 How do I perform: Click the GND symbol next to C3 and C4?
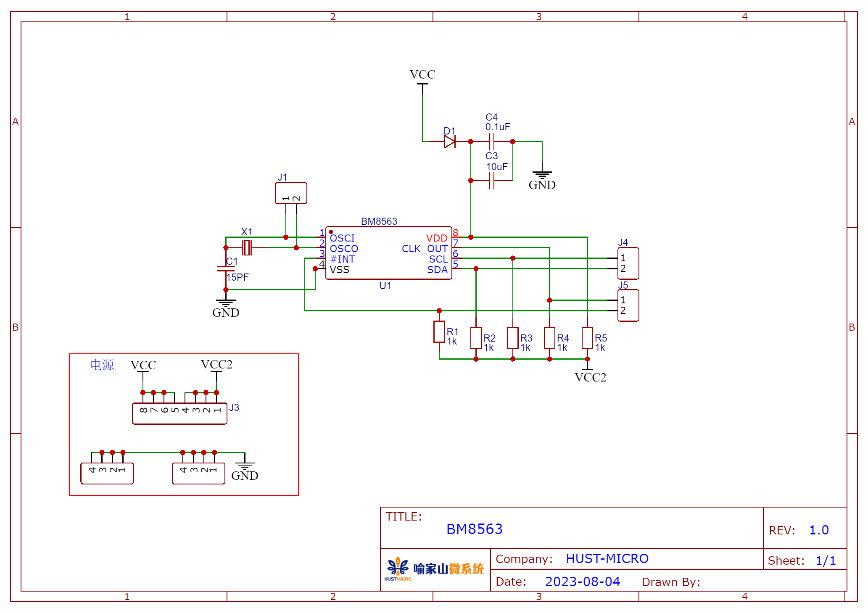(x=542, y=179)
